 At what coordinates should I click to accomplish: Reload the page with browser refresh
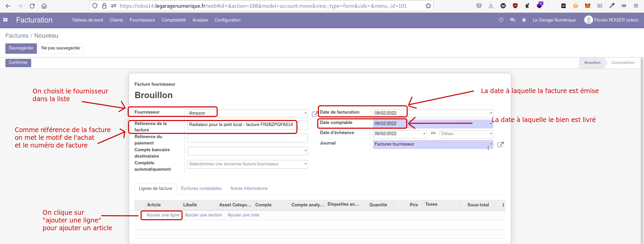(x=32, y=6)
